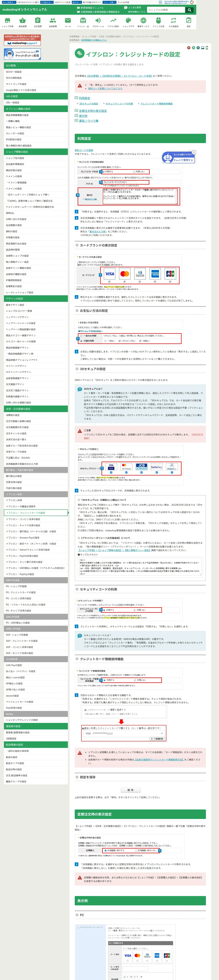Toggle the checkbox under Mastercard card brand

pos(124,282)
